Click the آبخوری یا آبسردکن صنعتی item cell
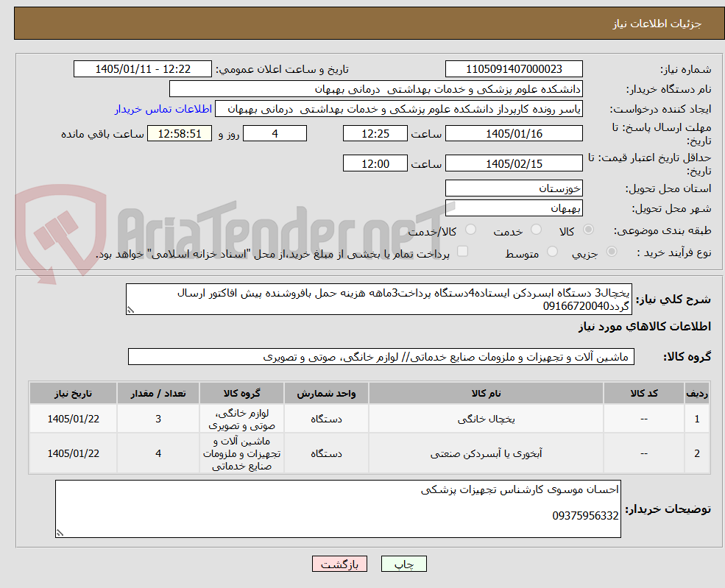Image resolution: width=725 pixels, height=588 pixels. (x=486, y=453)
